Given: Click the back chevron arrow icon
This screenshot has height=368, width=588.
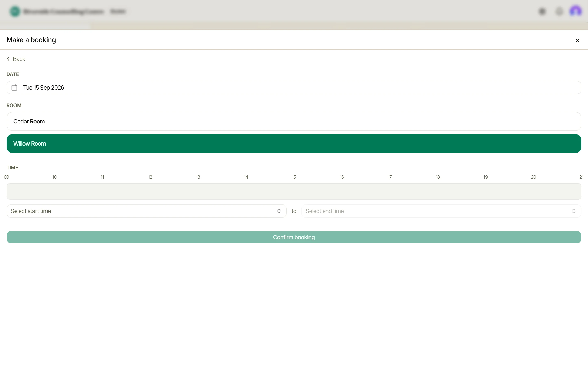Looking at the screenshot, I should coord(8,59).
